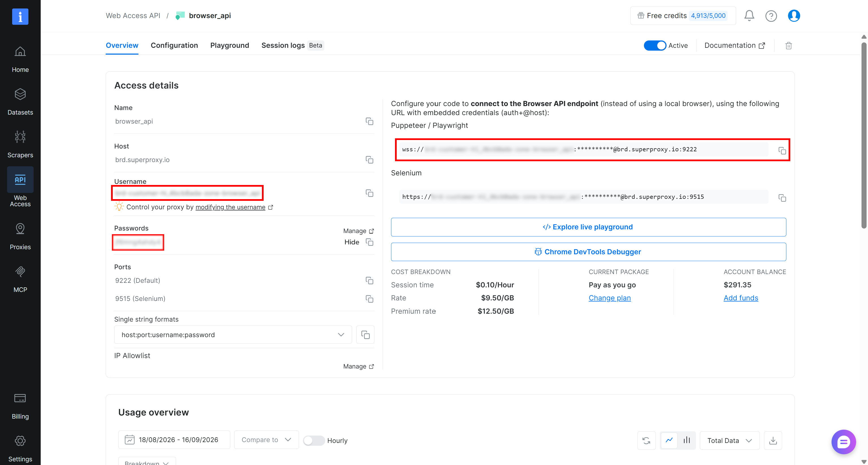Click Explore live playground button
Image resolution: width=868 pixels, height=465 pixels.
pyautogui.click(x=588, y=227)
